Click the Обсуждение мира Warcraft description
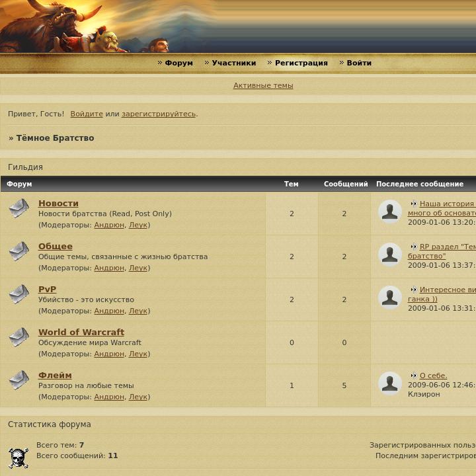Viewport: 476px width, 476px height. pyautogui.click(x=90, y=342)
